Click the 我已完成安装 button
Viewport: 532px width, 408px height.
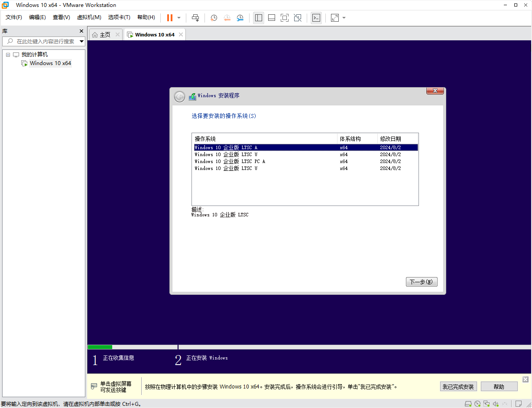pyautogui.click(x=458, y=386)
